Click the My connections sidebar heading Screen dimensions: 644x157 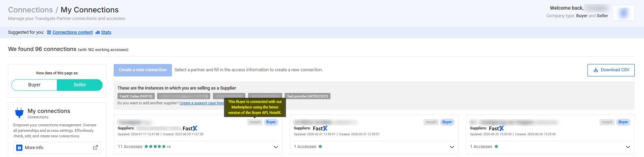(49, 111)
